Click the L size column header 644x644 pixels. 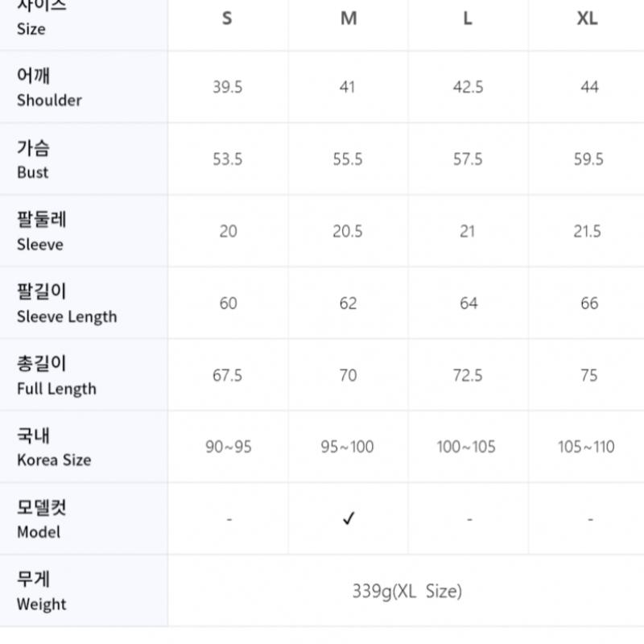click(468, 19)
